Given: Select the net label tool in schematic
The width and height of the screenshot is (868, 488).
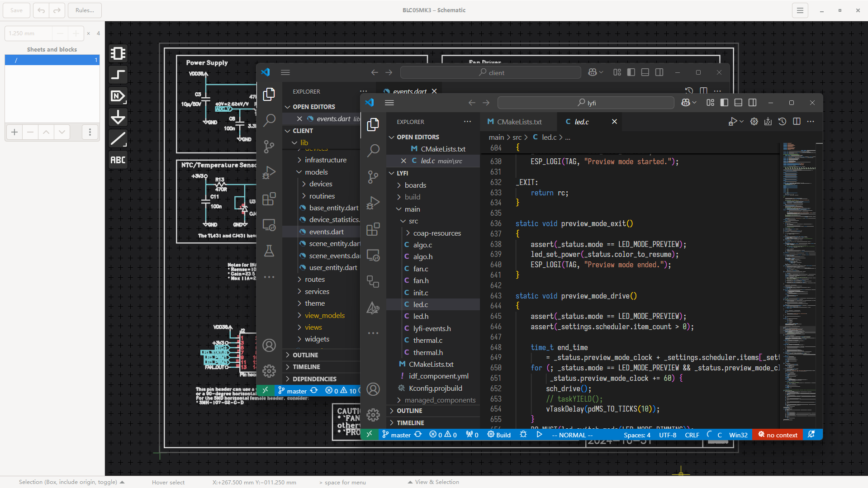Looking at the screenshot, I should click(x=118, y=96).
